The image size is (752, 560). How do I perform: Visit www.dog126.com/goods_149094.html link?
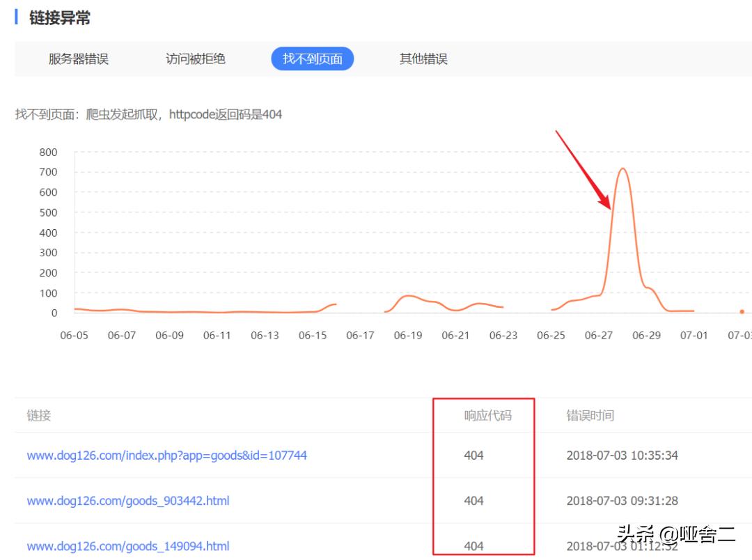tap(129, 546)
